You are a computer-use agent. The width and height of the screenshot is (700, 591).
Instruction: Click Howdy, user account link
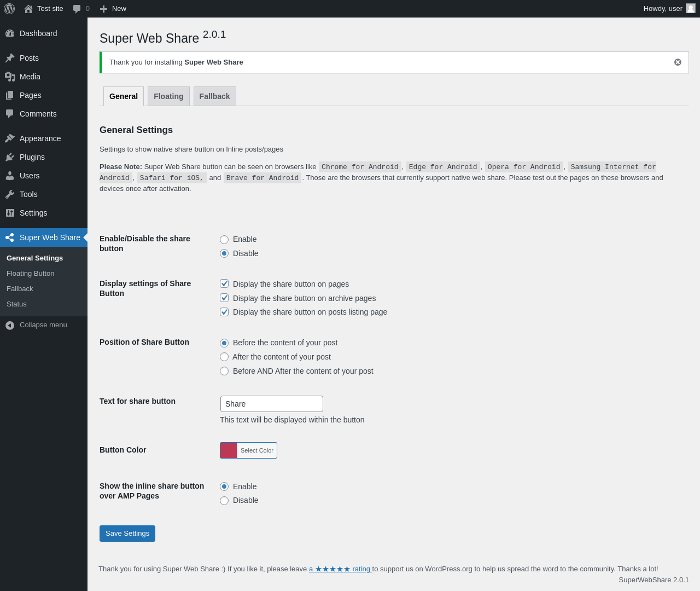click(x=663, y=9)
